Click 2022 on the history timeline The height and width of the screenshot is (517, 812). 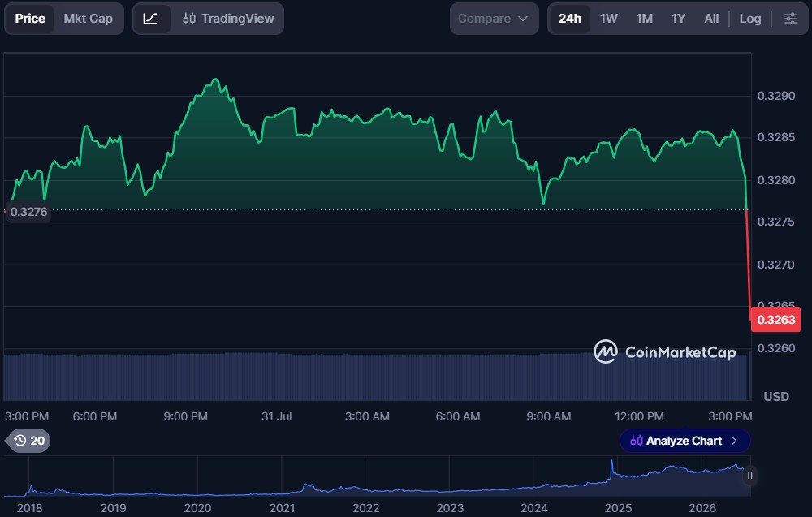click(365, 508)
